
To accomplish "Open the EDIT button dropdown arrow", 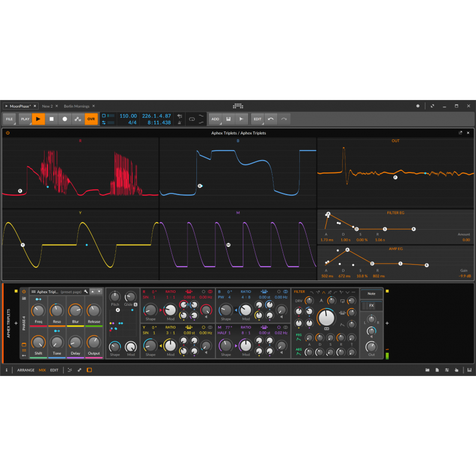I will click(262, 123).
